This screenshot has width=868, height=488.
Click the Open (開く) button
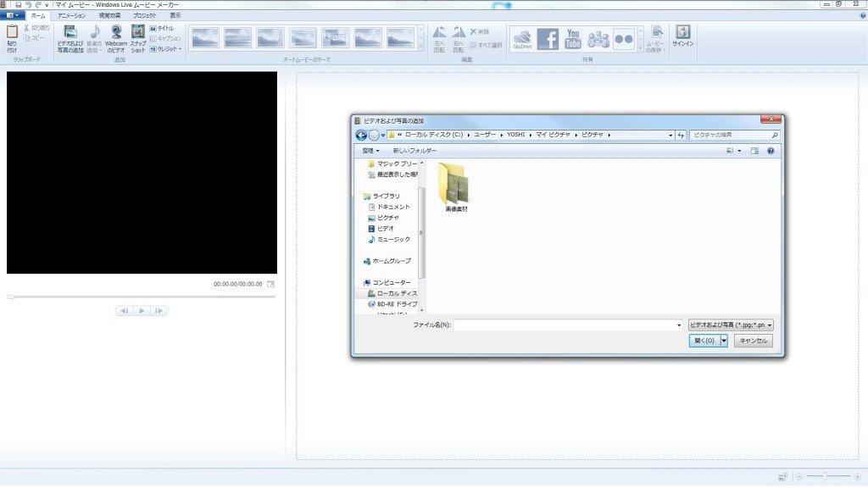[704, 341]
